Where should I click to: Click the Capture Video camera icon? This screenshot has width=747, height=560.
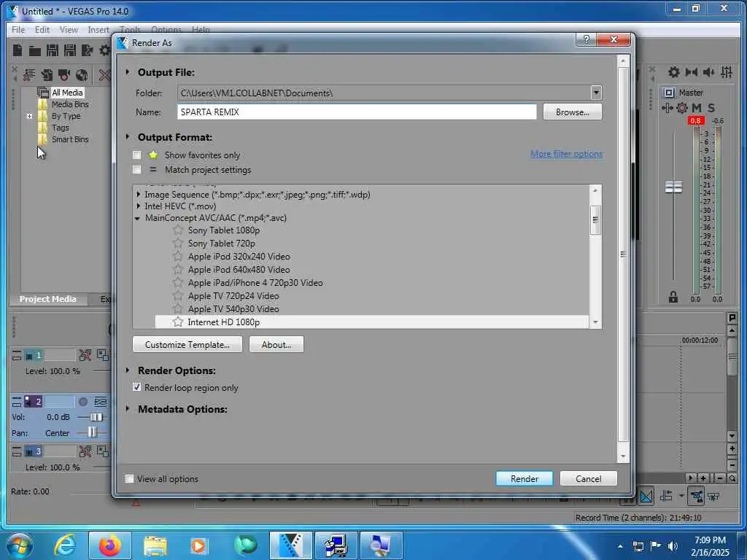click(x=64, y=75)
